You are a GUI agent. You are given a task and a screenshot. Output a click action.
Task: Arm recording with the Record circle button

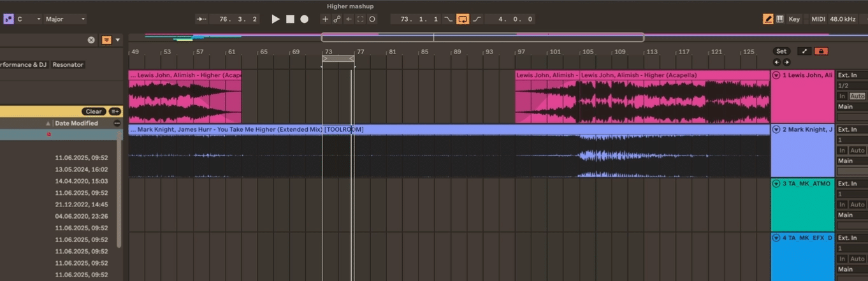[305, 19]
